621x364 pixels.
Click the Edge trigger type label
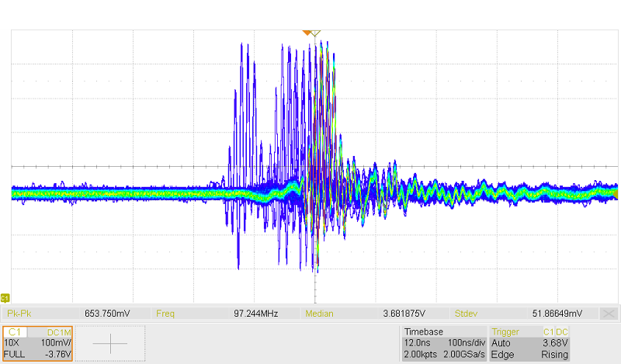(503, 355)
